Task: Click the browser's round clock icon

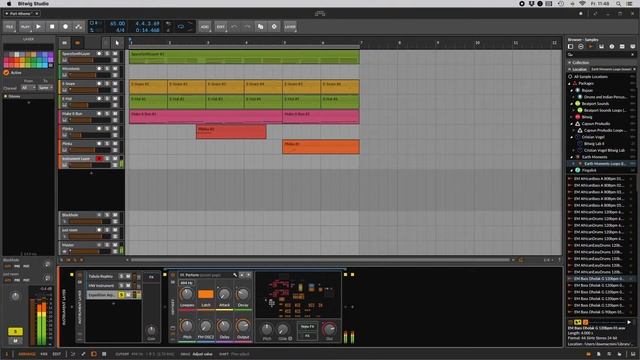Action: coord(612,47)
